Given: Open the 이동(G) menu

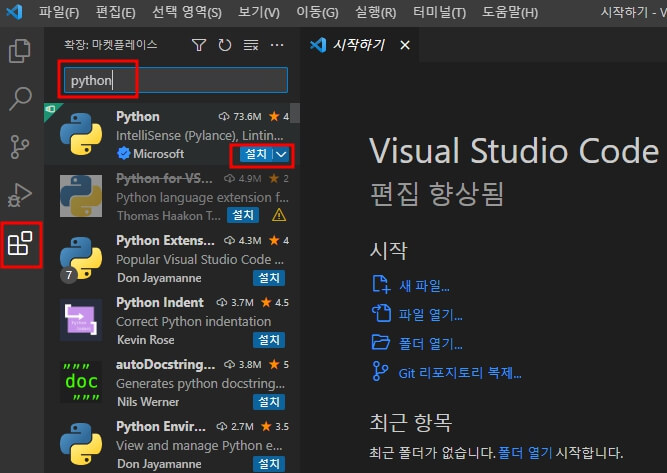Looking at the screenshot, I should 317,12.
